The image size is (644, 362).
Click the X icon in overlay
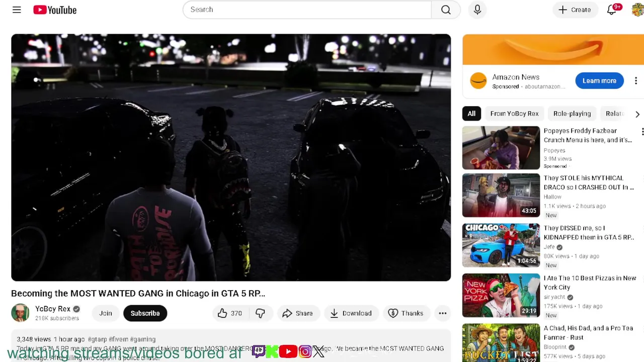318,351
